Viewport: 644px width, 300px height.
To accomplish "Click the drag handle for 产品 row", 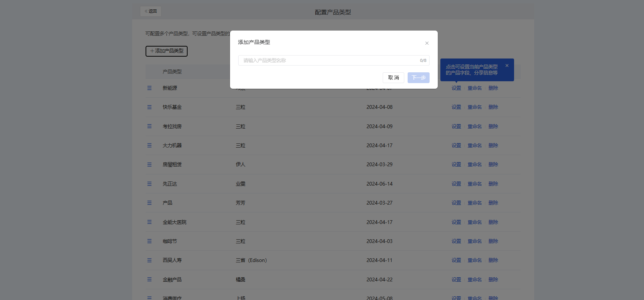I will 149,203.
